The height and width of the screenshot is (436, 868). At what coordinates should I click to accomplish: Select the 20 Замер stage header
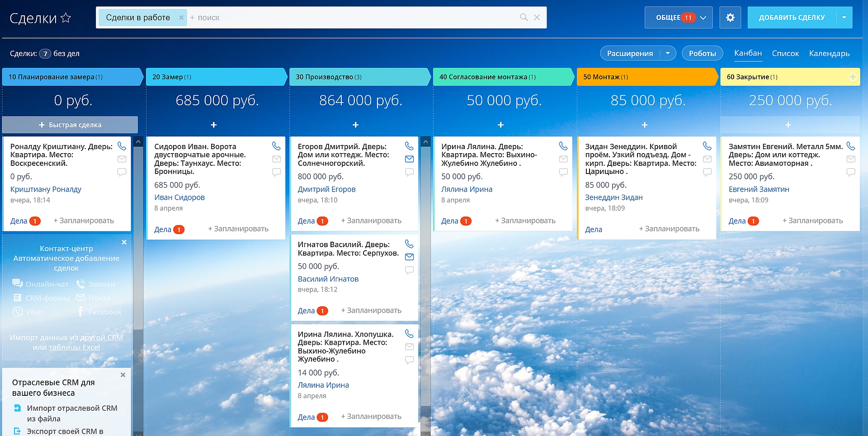point(216,77)
